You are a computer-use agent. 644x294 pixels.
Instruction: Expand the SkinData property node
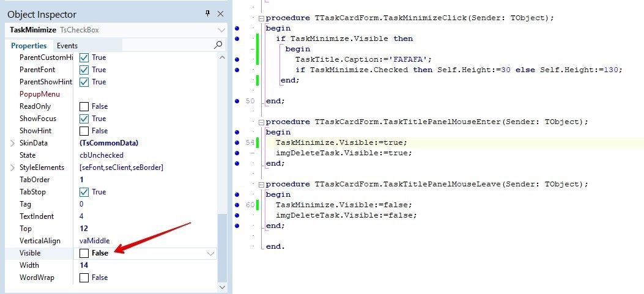(12, 143)
